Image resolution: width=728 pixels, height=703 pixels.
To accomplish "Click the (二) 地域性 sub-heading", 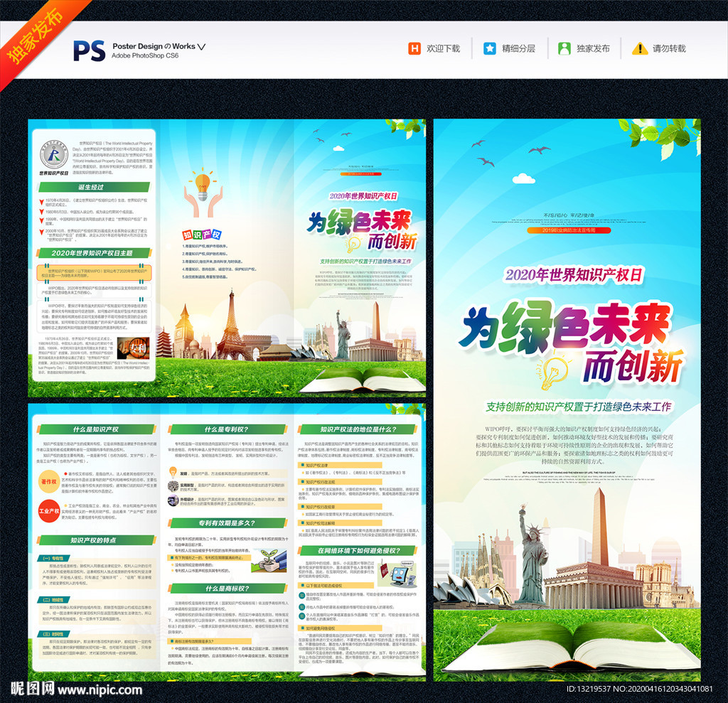I will pyautogui.click(x=53, y=599).
